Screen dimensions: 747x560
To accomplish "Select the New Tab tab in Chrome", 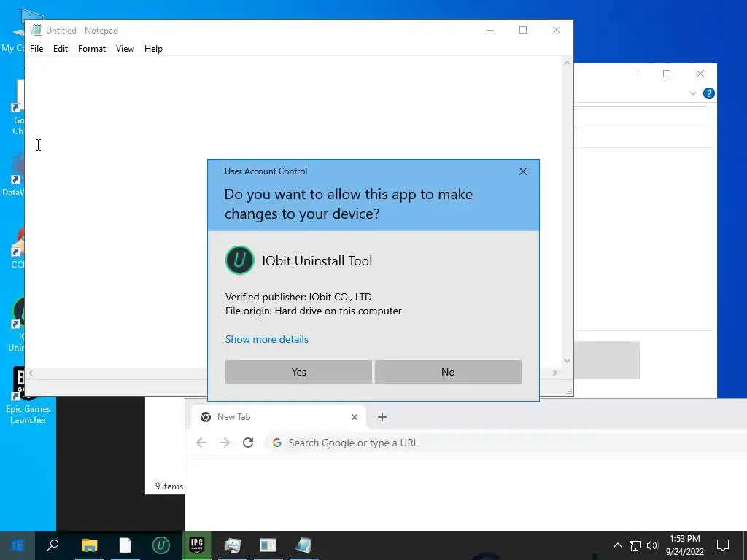I will pyautogui.click(x=279, y=416).
